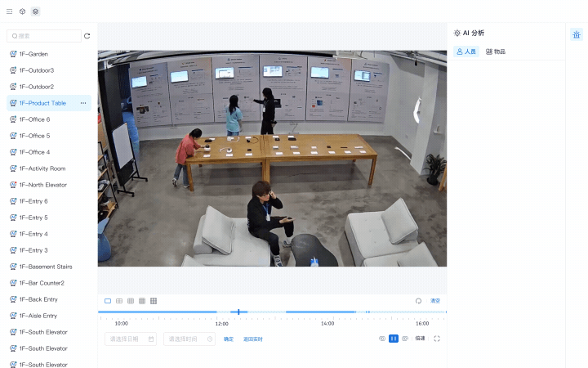Select the nine-grid layout
Screen dimensions: 588x368
click(142, 301)
